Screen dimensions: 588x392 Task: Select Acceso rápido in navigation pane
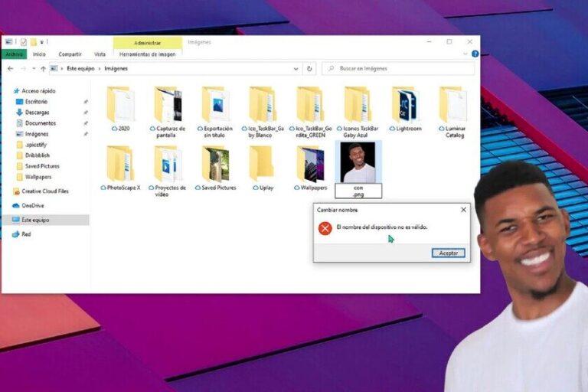(x=34, y=91)
